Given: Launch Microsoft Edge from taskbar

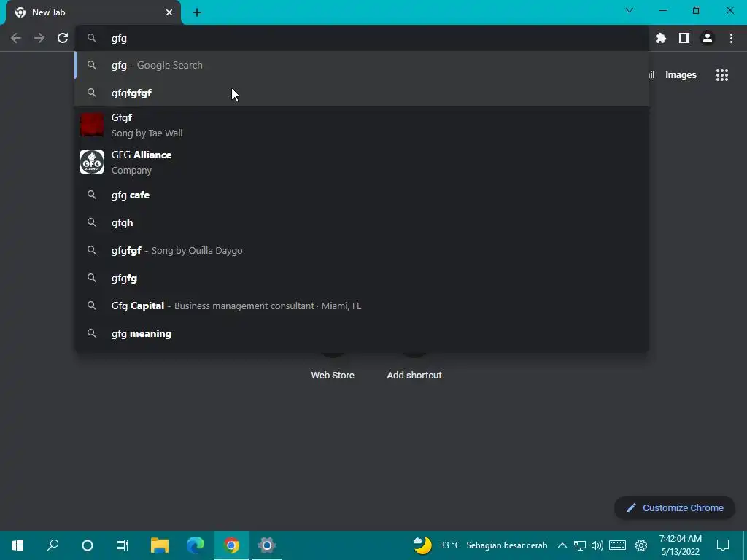Looking at the screenshot, I should (196, 545).
